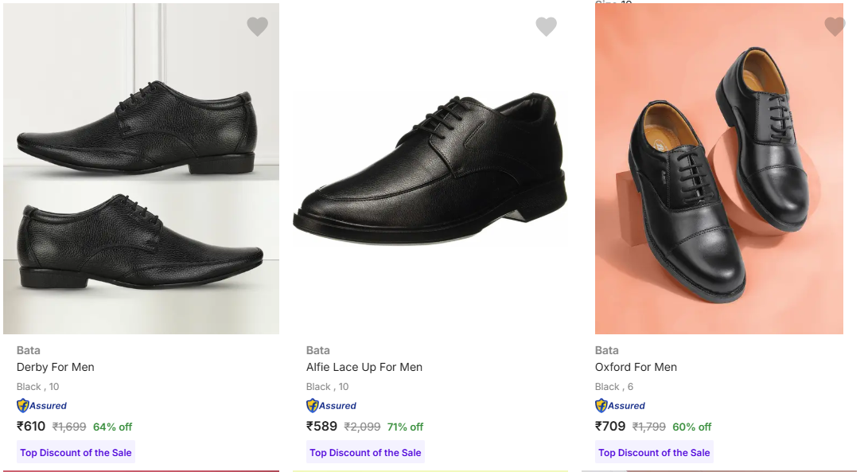
Task: Open the Derby For Men product title
Action: click(56, 367)
